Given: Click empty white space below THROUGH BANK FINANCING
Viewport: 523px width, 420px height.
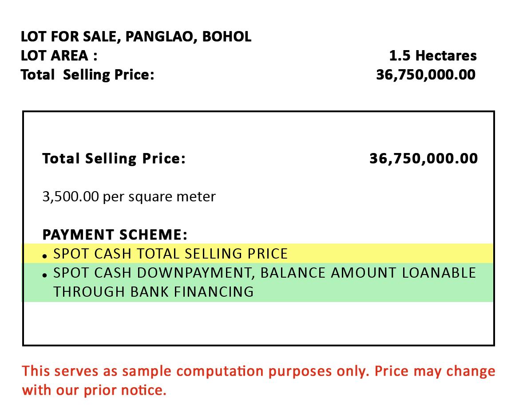Looking at the screenshot, I should [258, 323].
